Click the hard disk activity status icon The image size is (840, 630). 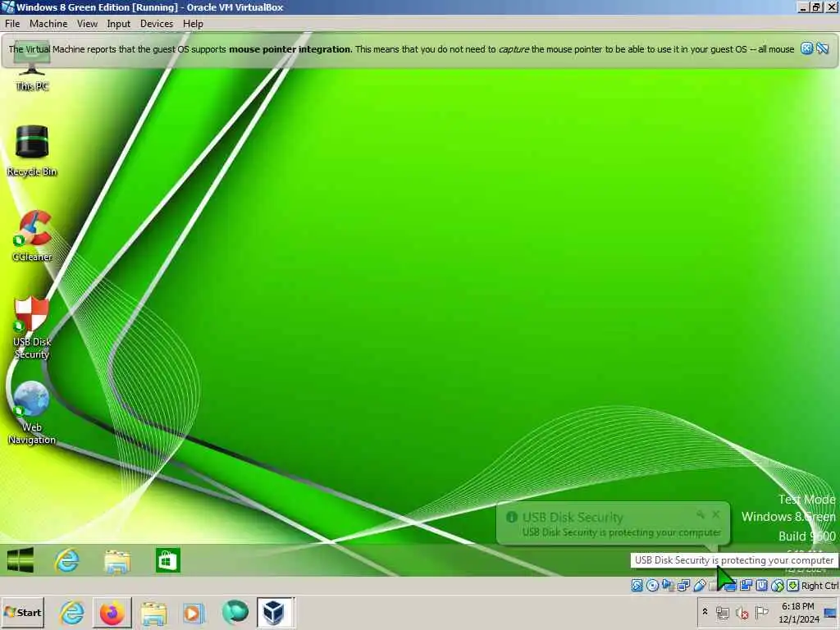(x=637, y=586)
